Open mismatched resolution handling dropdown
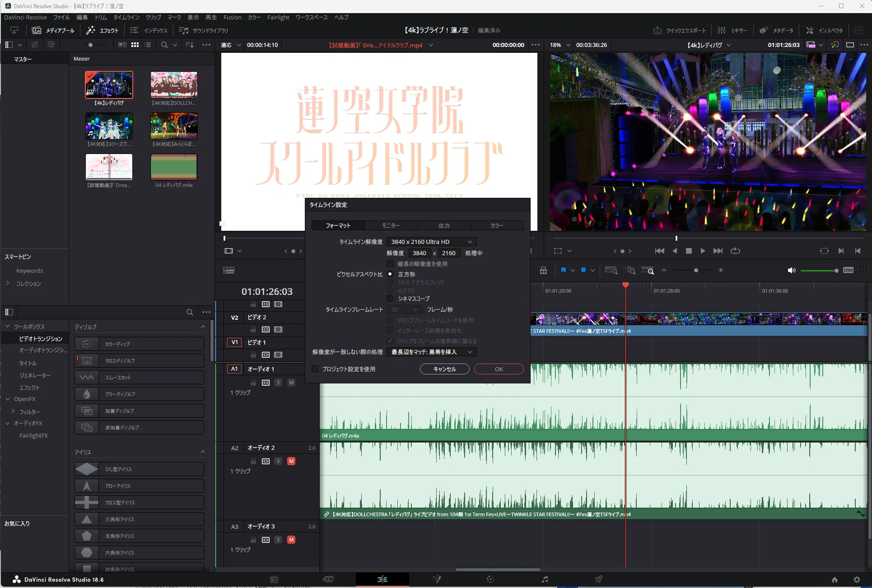872x588 pixels. click(x=431, y=352)
